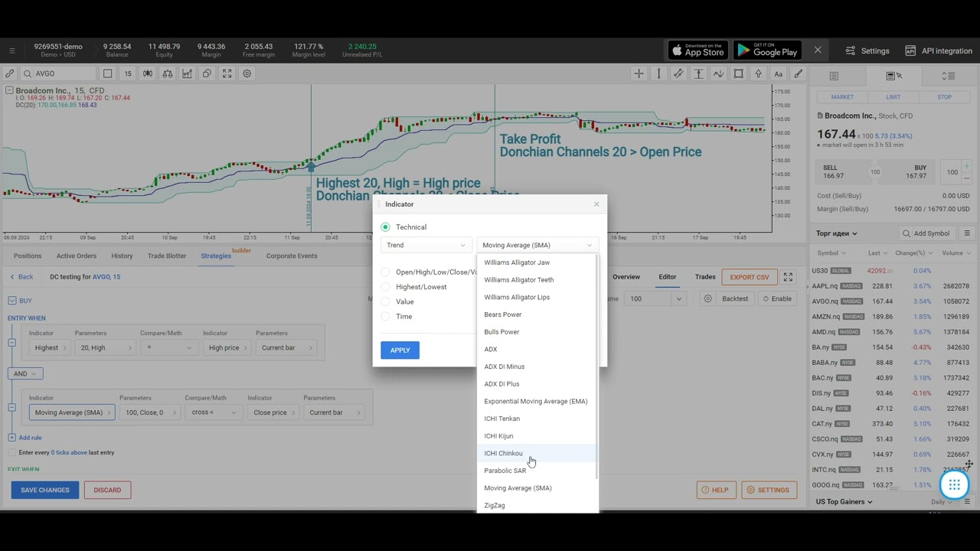Select the brush drawing tool

(x=798, y=73)
